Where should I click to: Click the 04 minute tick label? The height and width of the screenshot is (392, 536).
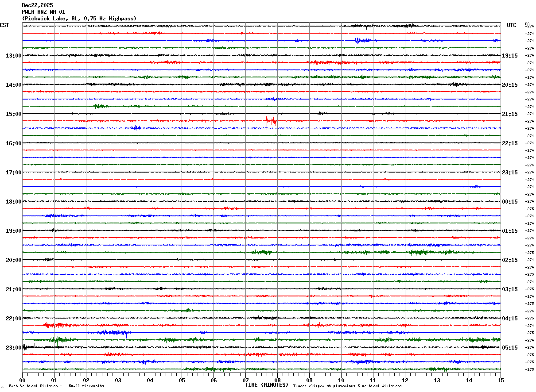click(150, 380)
